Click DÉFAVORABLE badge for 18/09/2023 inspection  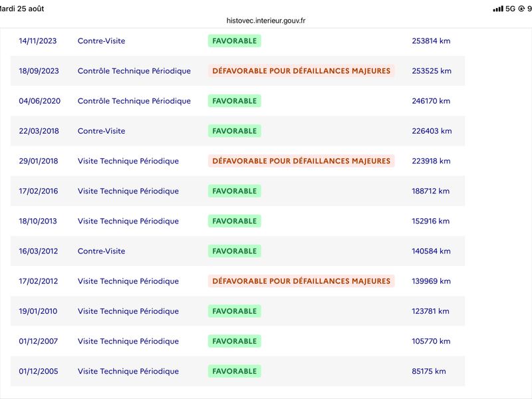click(x=301, y=71)
